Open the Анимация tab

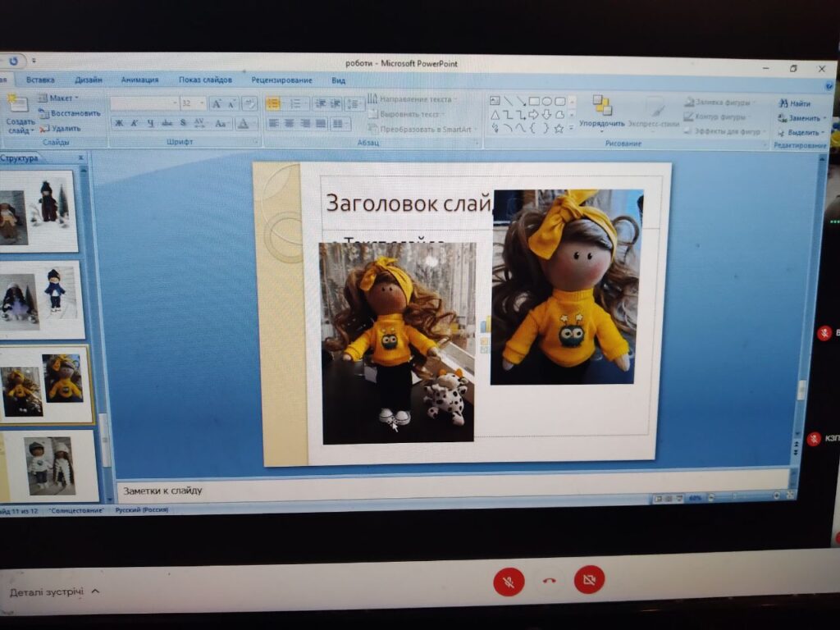[x=139, y=80]
